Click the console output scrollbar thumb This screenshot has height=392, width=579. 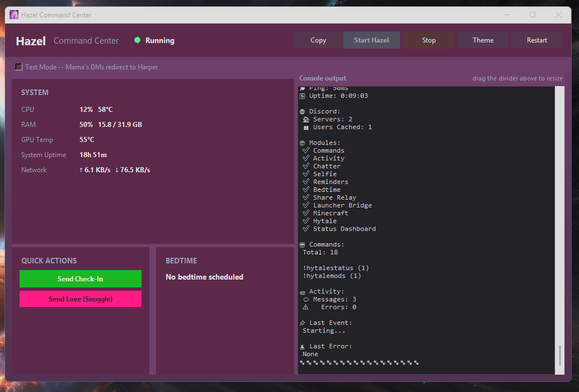[560, 355]
